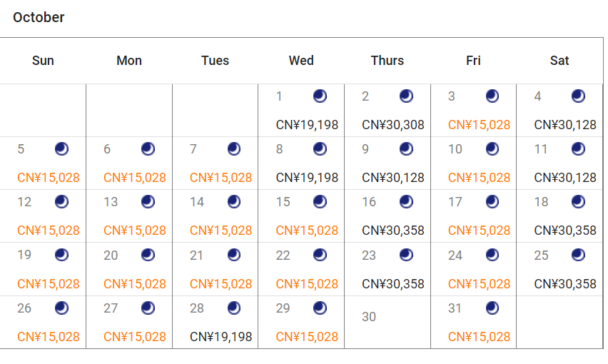Click the moon icon on October 18

click(578, 201)
